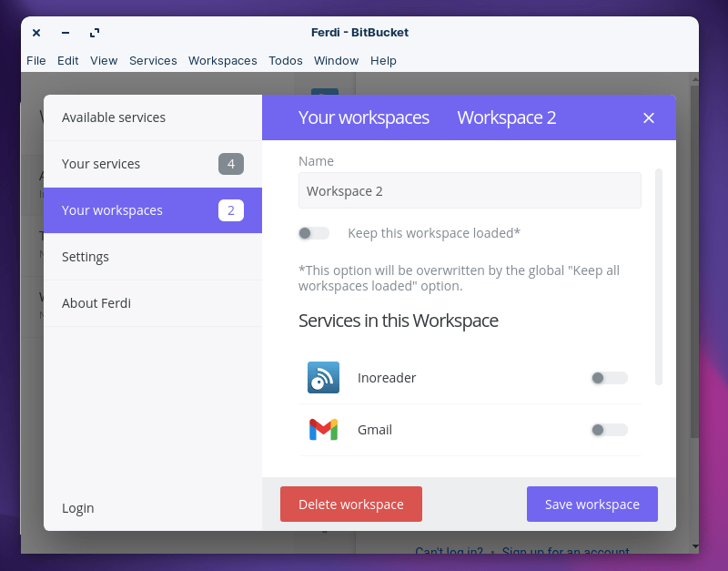Click the Gmail service icon
The image size is (728, 571).
pos(322,429)
